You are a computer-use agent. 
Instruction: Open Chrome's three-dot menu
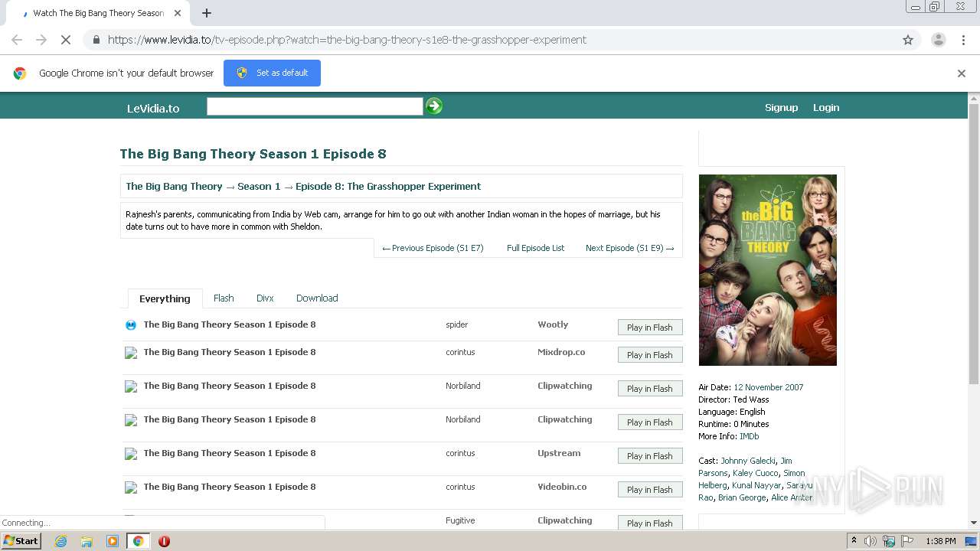click(962, 40)
